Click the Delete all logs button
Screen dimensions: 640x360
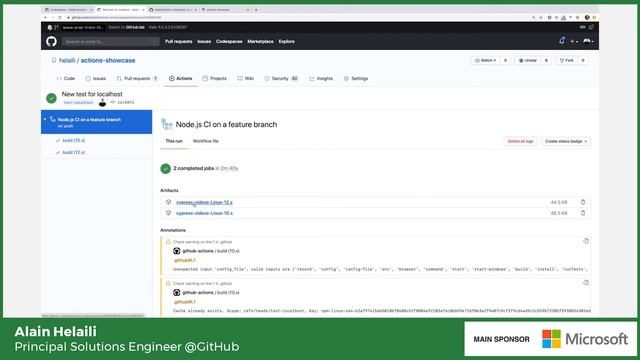[x=520, y=141]
